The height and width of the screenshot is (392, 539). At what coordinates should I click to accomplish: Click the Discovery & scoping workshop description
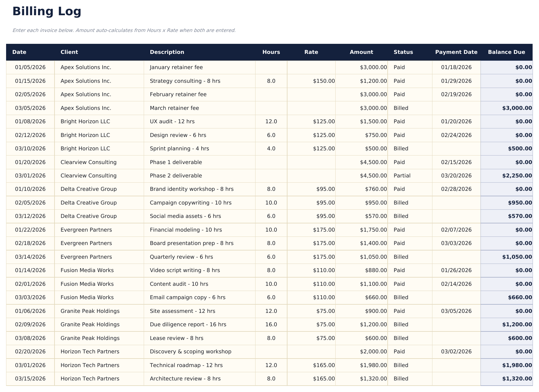190,352
